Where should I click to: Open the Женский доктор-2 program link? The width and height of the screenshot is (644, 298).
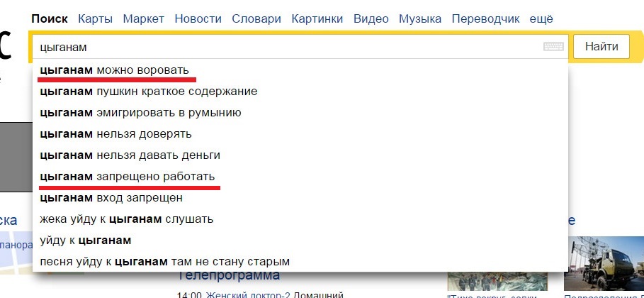(x=248, y=294)
